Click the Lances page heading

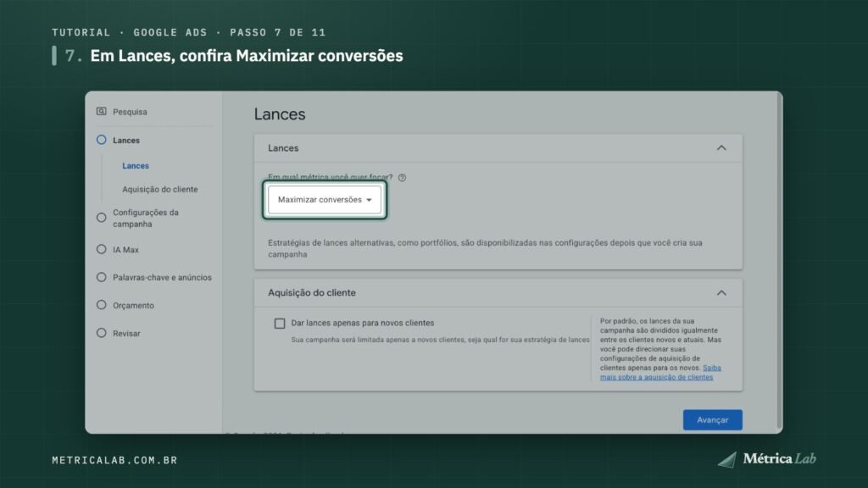click(280, 114)
